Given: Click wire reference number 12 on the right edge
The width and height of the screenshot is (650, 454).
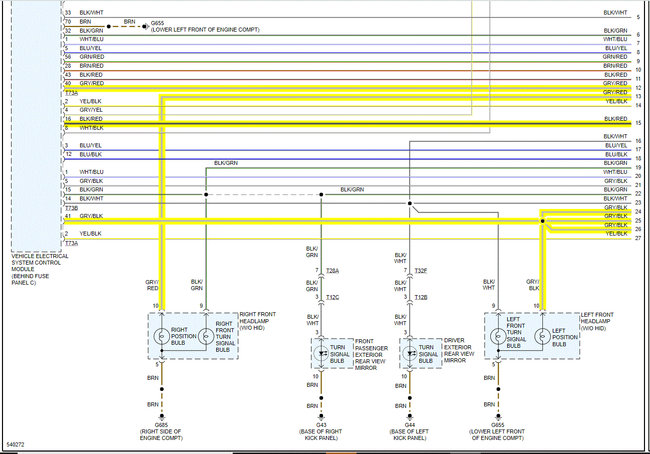Looking at the screenshot, I should click(x=638, y=88).
